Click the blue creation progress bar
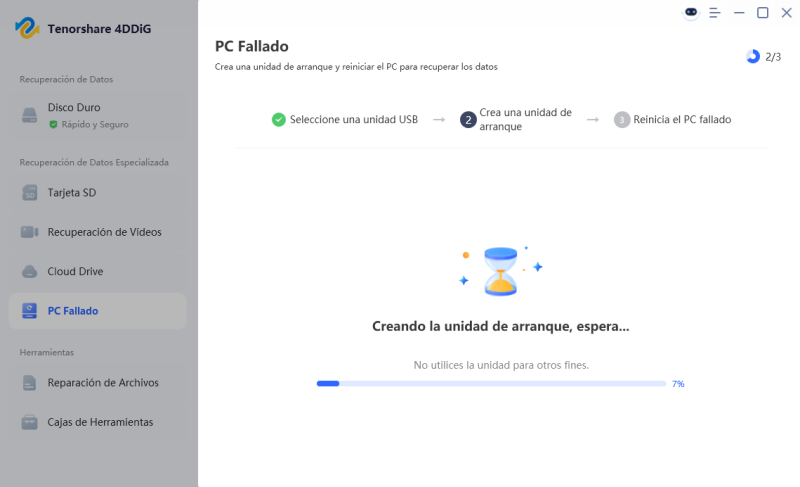Viewport: 800px width, 487px height. pyautogui.click(x=491, y=383)
